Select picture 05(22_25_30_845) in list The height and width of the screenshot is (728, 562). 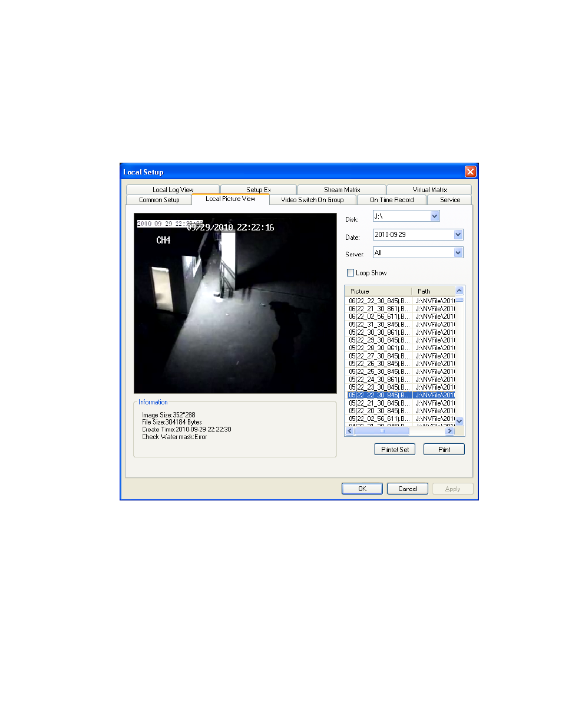click(x=401, y=371)
